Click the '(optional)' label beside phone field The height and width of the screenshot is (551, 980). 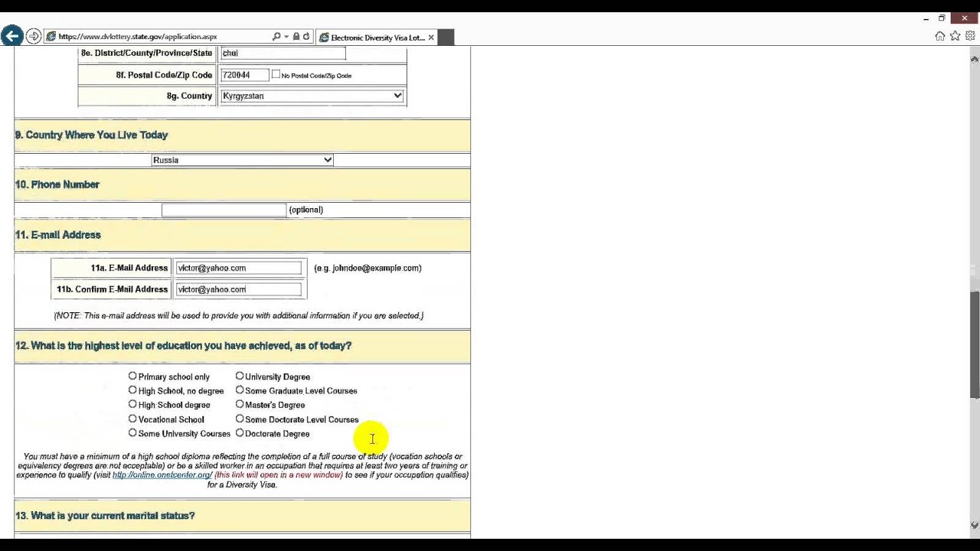(306, 210)
